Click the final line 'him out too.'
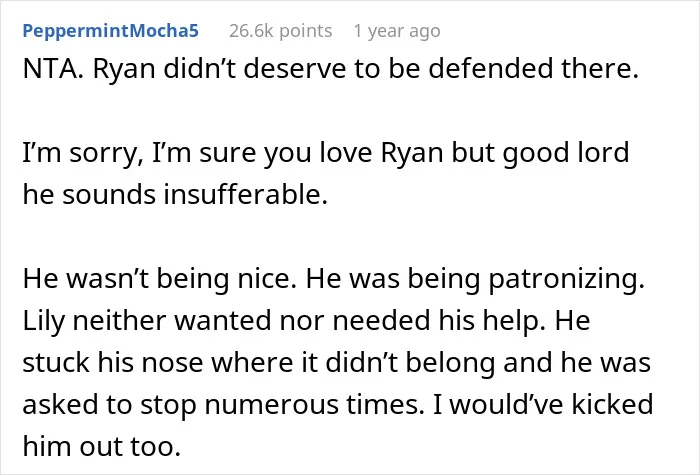This screenshot has height=475, width=700. [101, 446]
